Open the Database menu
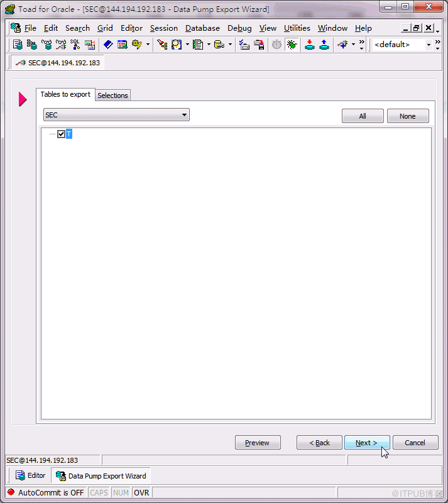Image resolution: width=448 pixels, height=503 pixels. [x=202, y=28]
